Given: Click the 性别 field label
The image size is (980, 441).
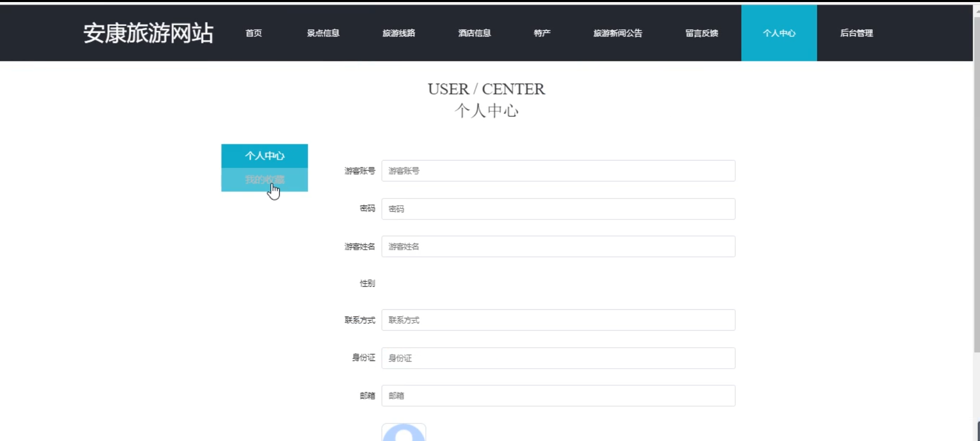Looking at the screenshot, I should pos(367,283).
